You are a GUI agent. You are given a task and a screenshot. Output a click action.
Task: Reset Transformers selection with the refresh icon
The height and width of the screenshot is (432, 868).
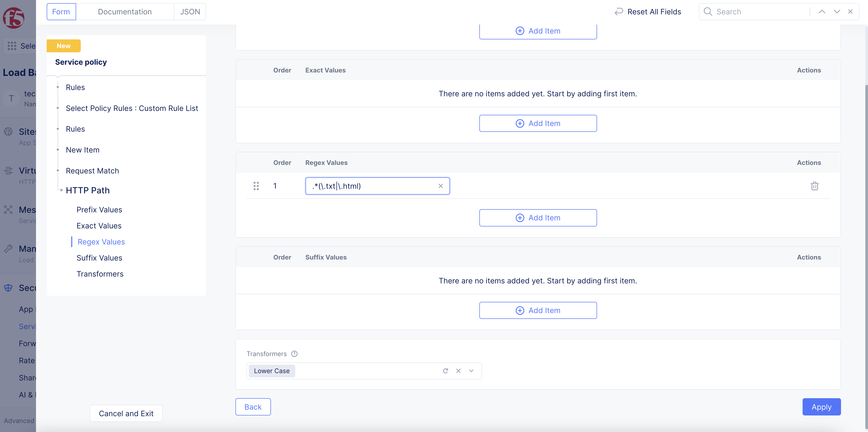coord(446,371)
